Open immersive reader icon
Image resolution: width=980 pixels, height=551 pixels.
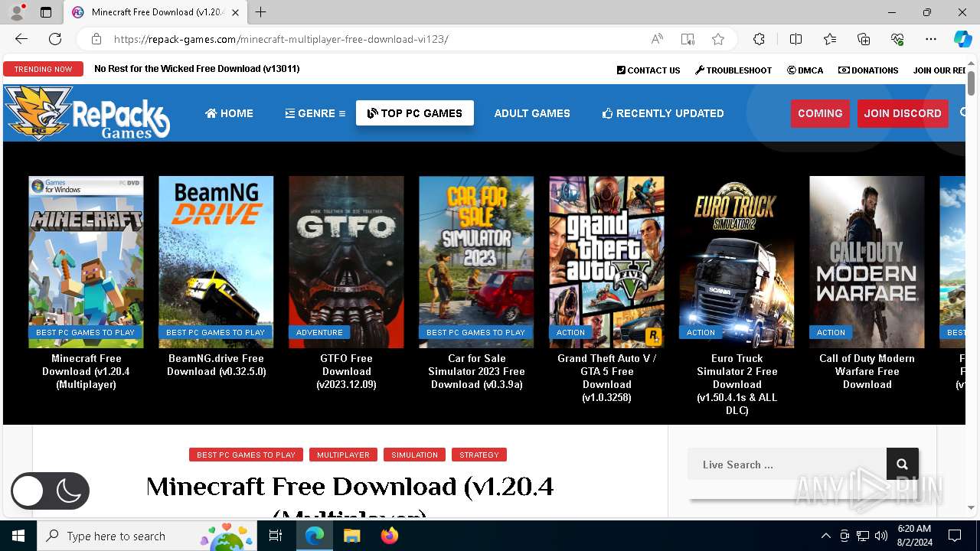[688, 39]
